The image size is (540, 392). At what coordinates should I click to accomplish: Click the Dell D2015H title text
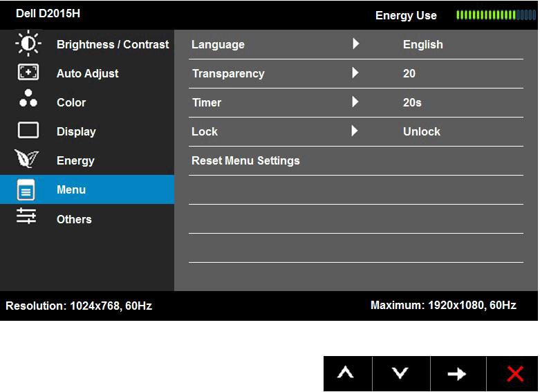pyautogui.click(x=48, y=13)
